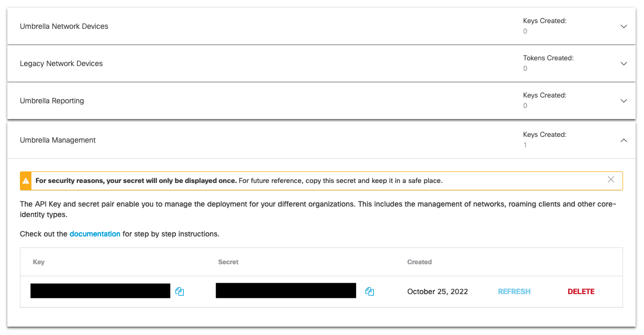Click the Key column header
The width and height of the screenshot is (644, 335).
(x=39, y=262)
